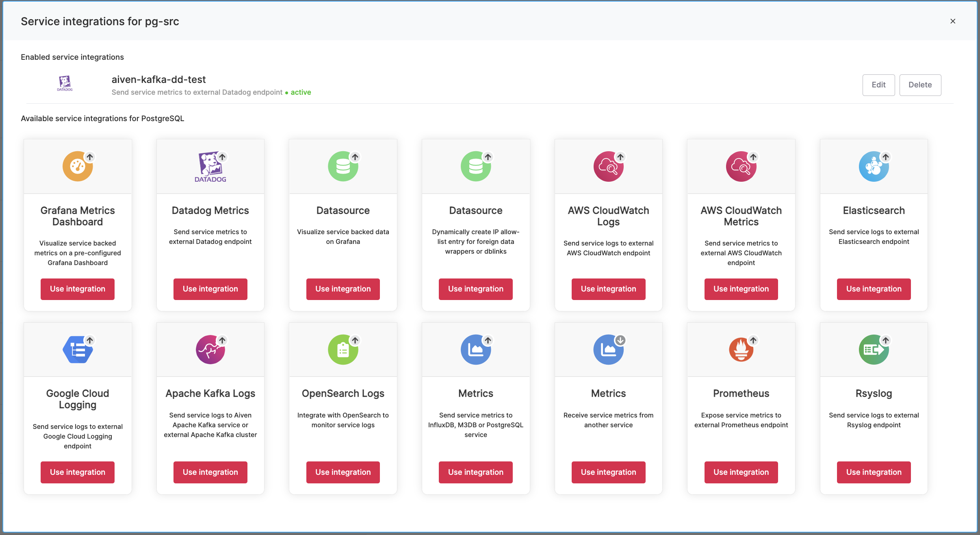
Task: Click the Elasticsearch blue cluster icon
Action: [874, 166]
